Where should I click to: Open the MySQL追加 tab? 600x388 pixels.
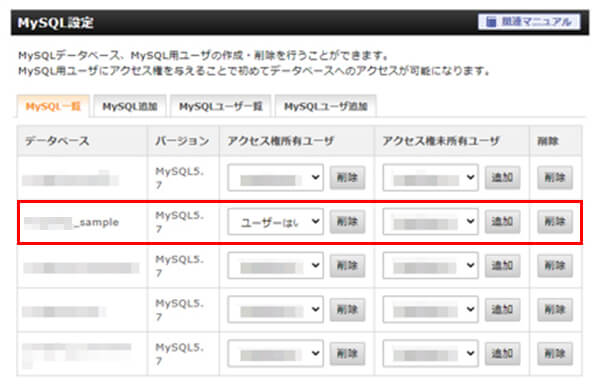pos(130,106)
